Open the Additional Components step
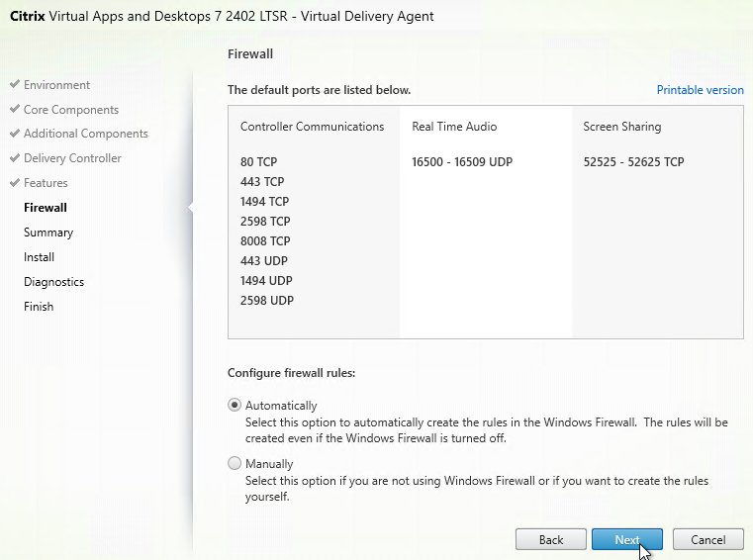This screenshot has width=753, height=560. tap(86, 134)
